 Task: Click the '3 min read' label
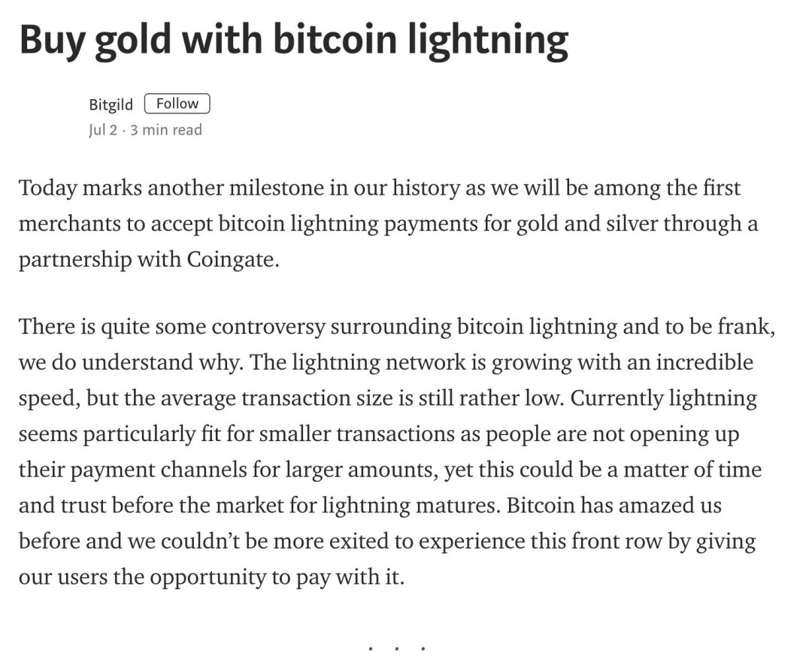tap(165, 129)
